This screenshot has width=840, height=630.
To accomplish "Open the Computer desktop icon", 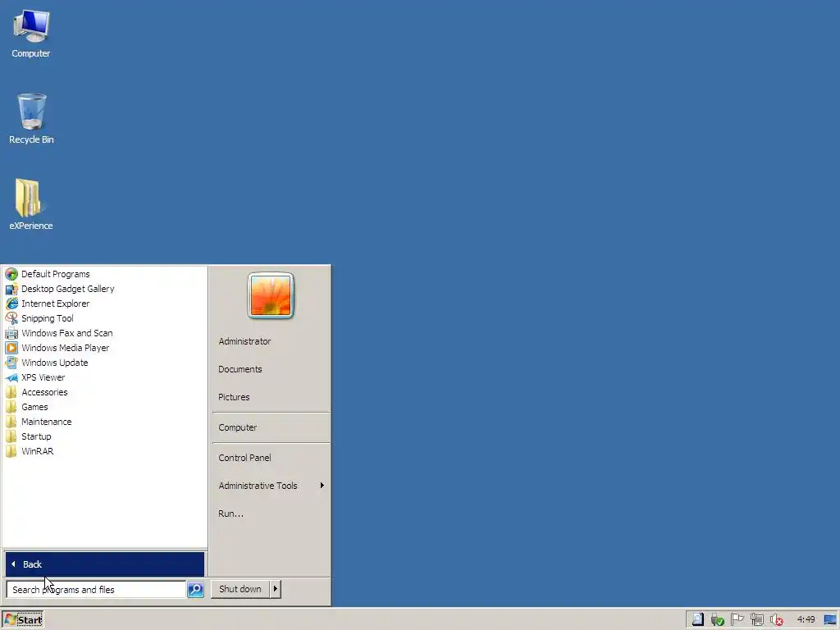I will pos(31,33).
